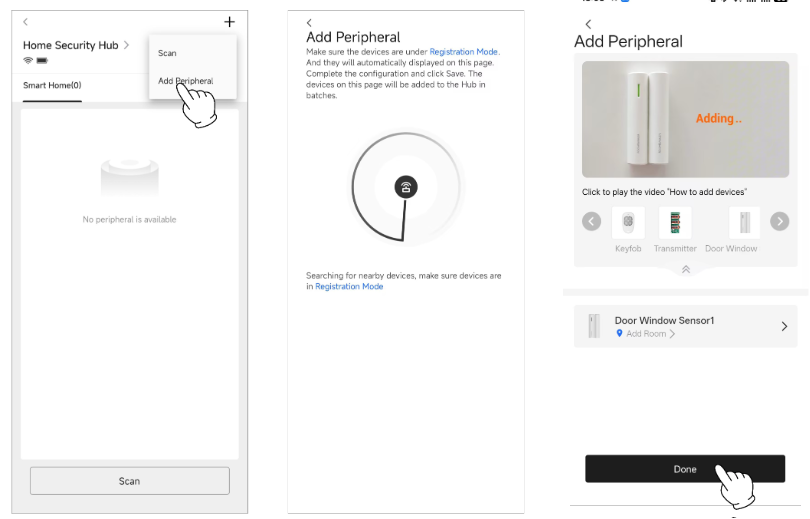Click the Done button

(685, 469)
